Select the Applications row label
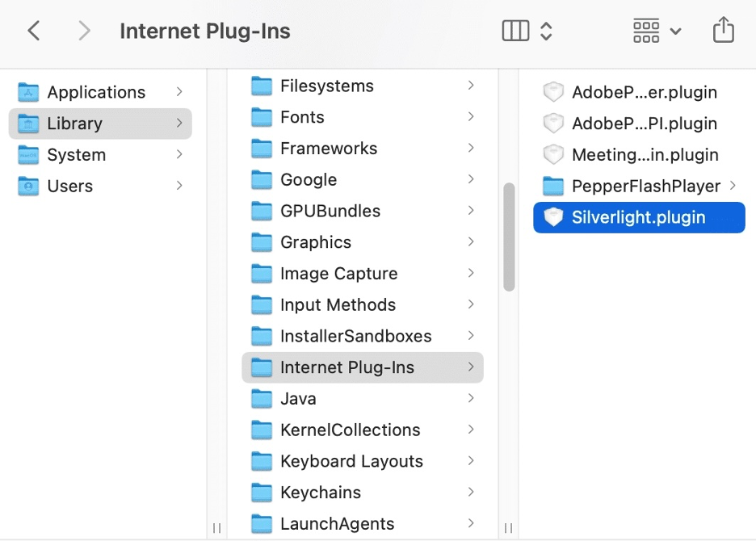Viewport: 756px width, 541px height. [96, 92]
